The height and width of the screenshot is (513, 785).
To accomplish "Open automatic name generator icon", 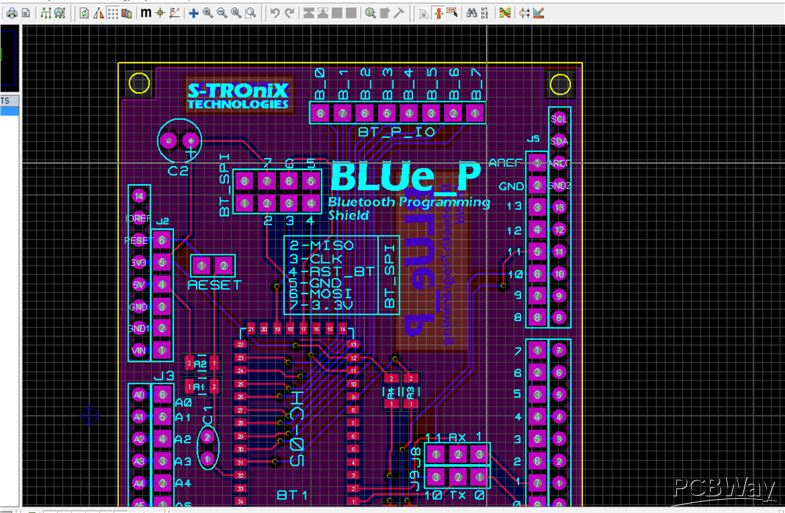I will (x=484, y=13).
